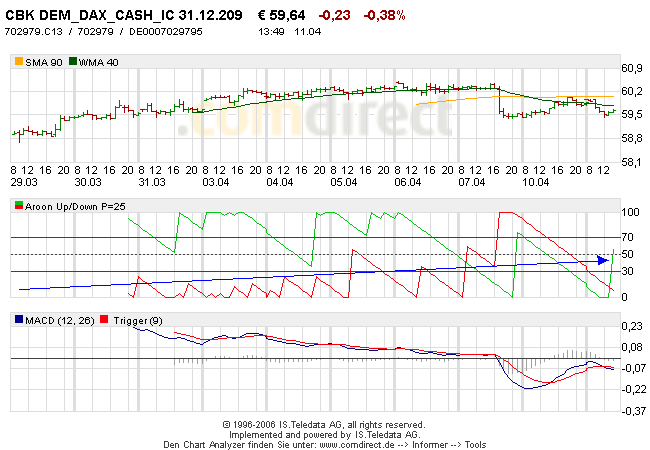This screenshot has width=650, height=450.
Task: Click the Aroon axis value 50
Action: click(x=628, y=254)
